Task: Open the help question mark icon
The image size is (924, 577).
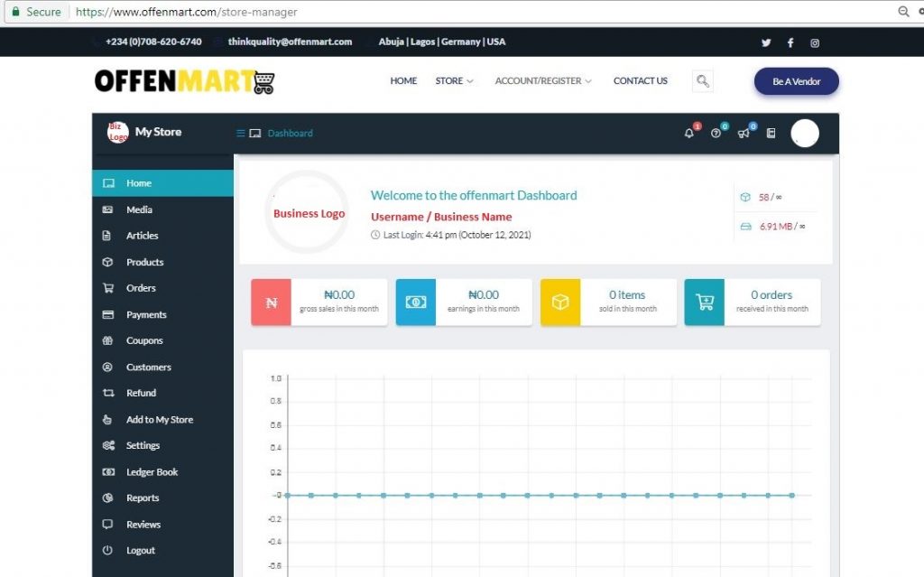Action: [716, 134]
